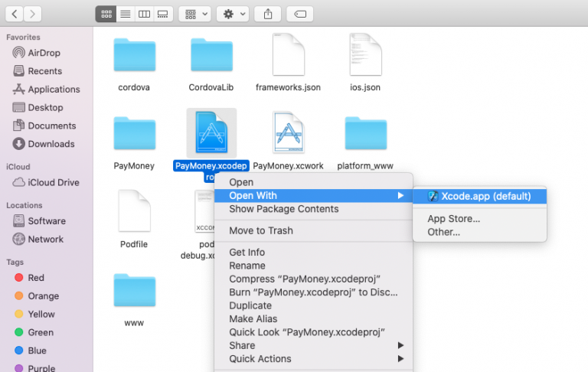The height and width of the screenshot is (372, 588).
Task: Switch Finder to gallery view
Action: pyautogui.click(x=162, y=14)
